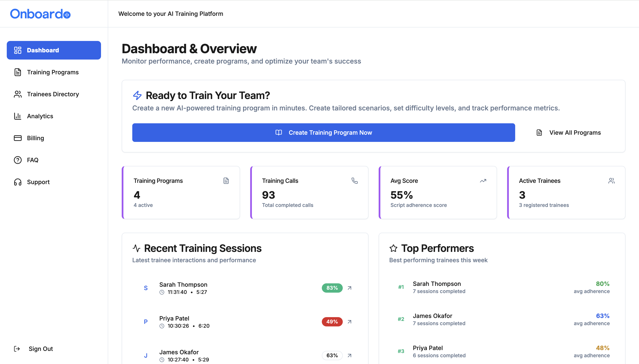
Task: Click the Onboardo logo
Action: [40, 14]
